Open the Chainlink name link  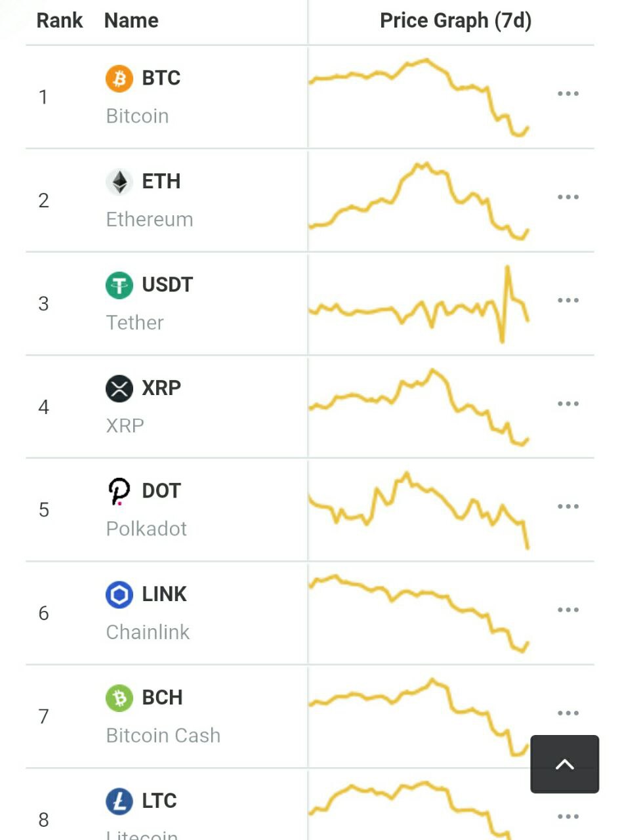[148, 632]
